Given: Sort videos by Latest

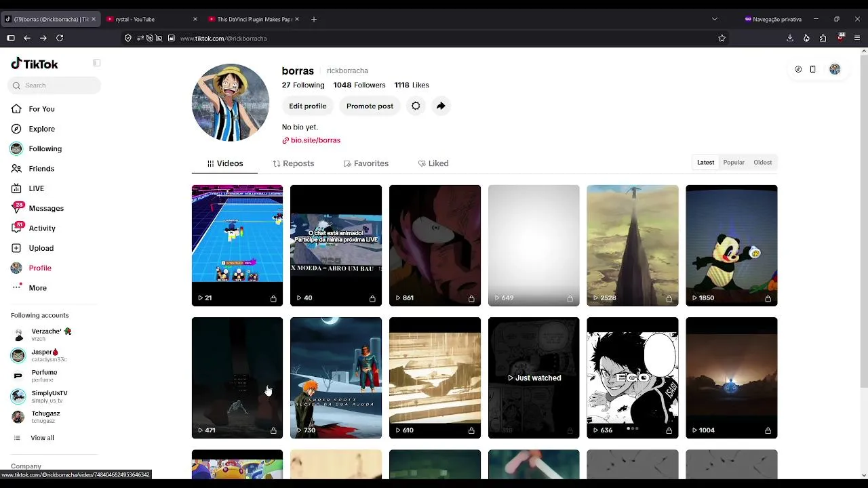Looking at the screenshot, I should [x=705, y=163].
